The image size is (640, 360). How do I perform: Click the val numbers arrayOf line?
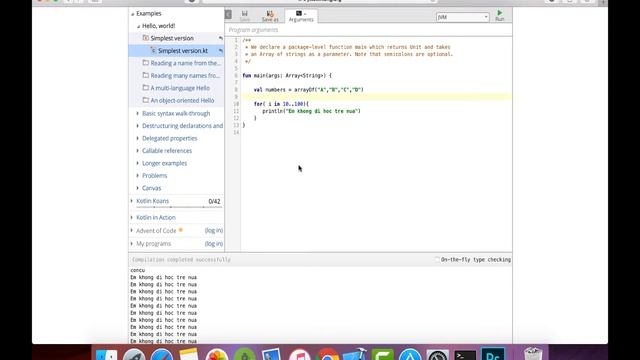click(308, 90)
